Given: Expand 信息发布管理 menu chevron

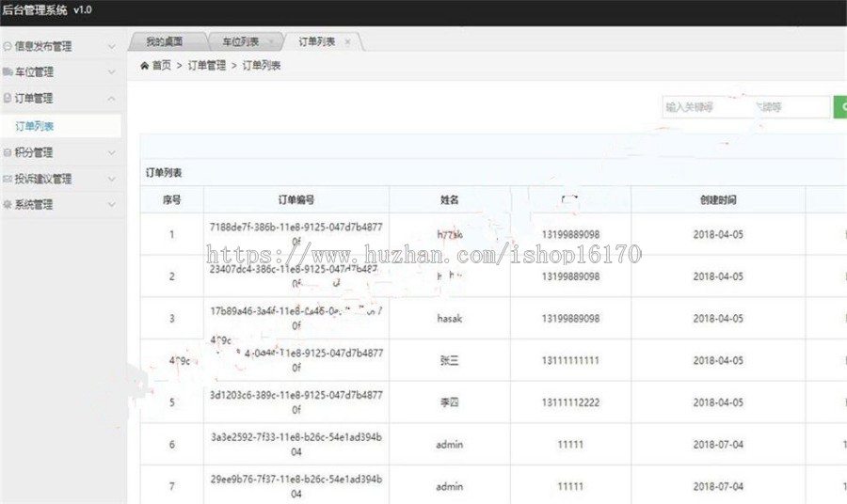Looking at the screenshot, I should pyautogui.click(x=111, y=46).
